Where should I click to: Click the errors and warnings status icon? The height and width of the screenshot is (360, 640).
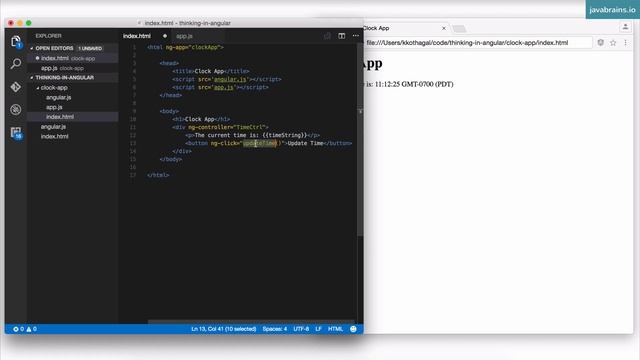click(x=25, y=329)
